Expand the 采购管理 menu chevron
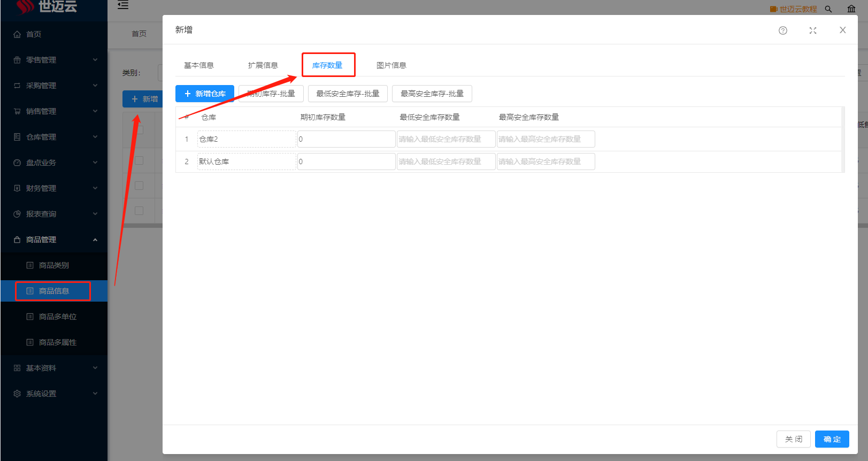The height and width of the screenshot is (461, 868). coord(95,86)
